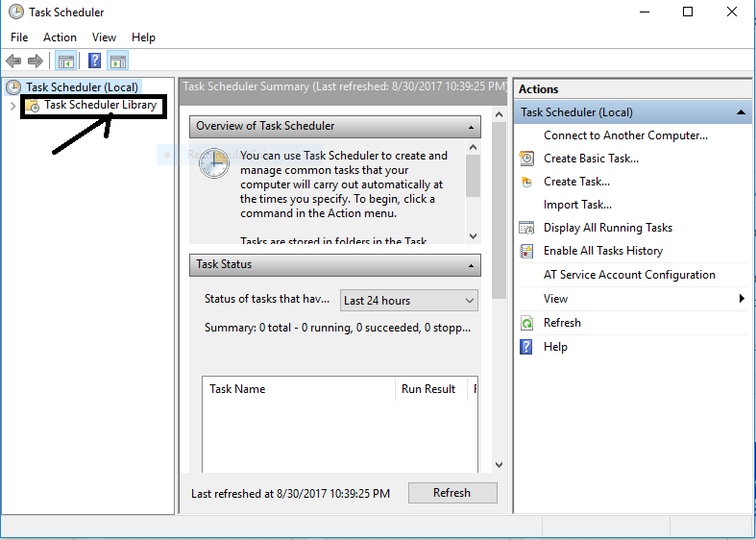Click the Back arrow toolbar icon
Screen dimensions: 756x540
pos(13,61)
